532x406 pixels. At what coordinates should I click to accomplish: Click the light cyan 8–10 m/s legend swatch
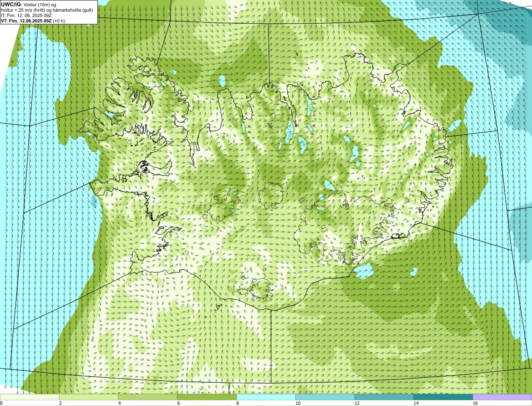(266, 397)
